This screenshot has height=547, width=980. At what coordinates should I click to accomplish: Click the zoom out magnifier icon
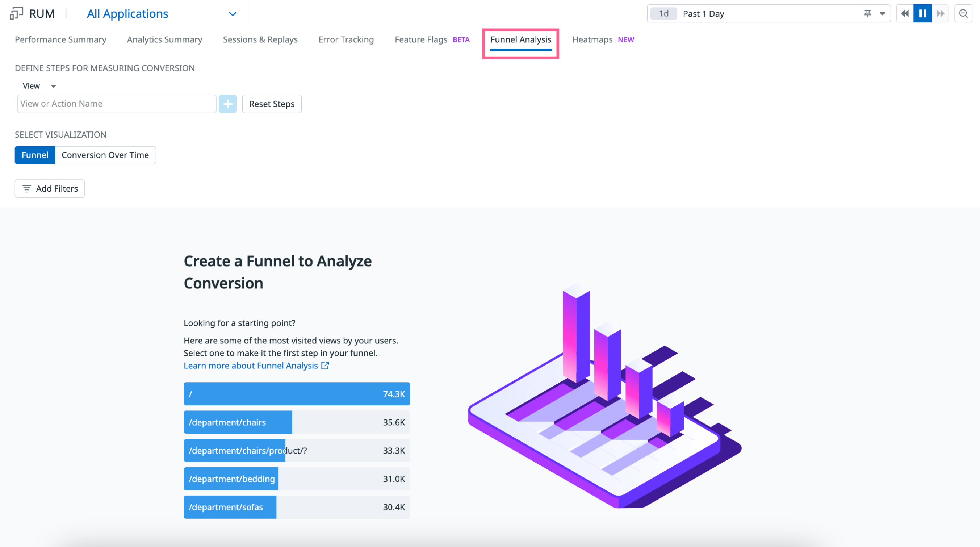pyautogui.click(x=963, y=14)
